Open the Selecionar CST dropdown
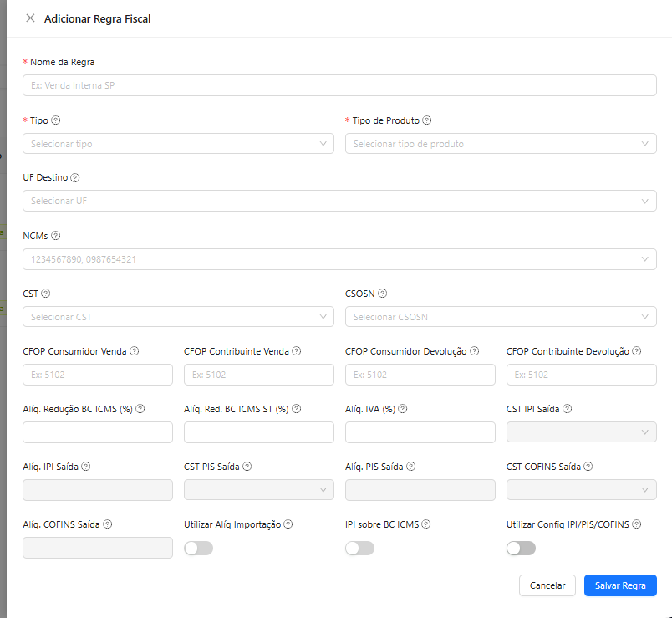Image resolution: width=672 pixels, height=618 pixels. (x=176, y=317)
